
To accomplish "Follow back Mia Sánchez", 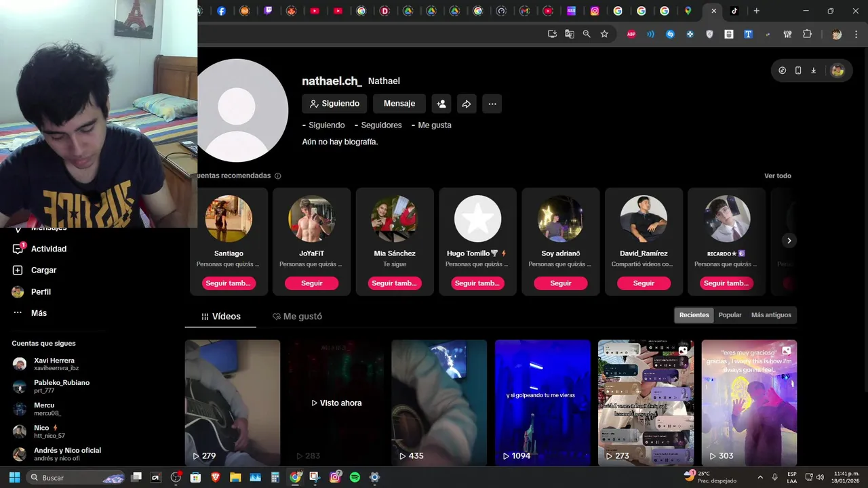I will tap(395, 283).
